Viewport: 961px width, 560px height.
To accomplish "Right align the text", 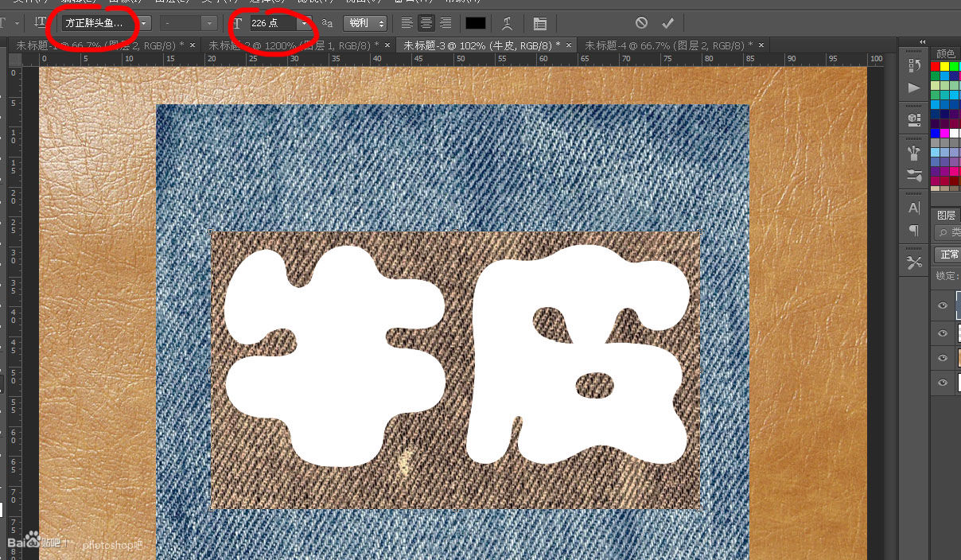I will (x=445, y=24).
